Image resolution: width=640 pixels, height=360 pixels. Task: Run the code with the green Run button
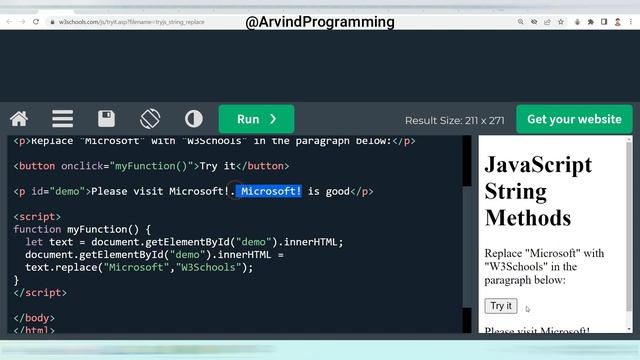point(256,119)
